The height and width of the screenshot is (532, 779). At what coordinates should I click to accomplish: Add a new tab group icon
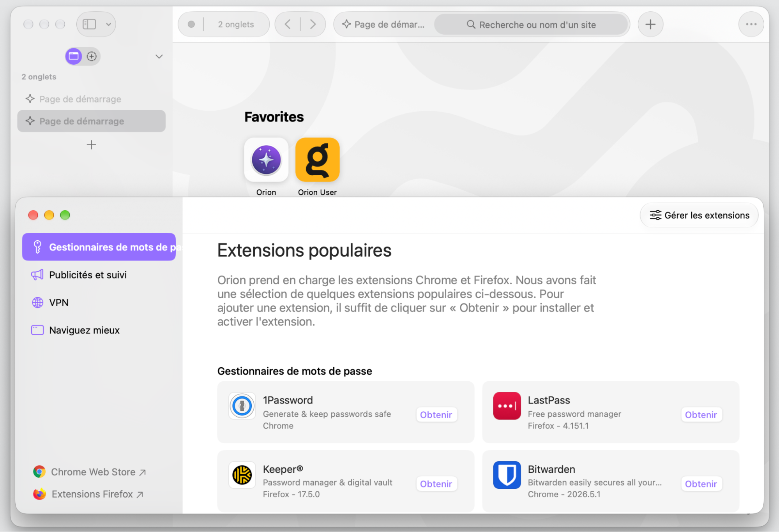pyautogui.click(x=92, y=56)
